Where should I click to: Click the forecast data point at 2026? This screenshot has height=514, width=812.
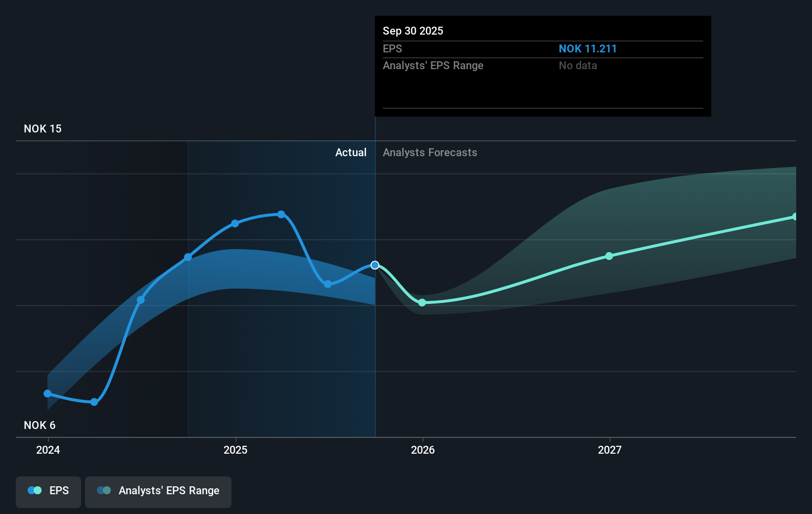point(422,302)
